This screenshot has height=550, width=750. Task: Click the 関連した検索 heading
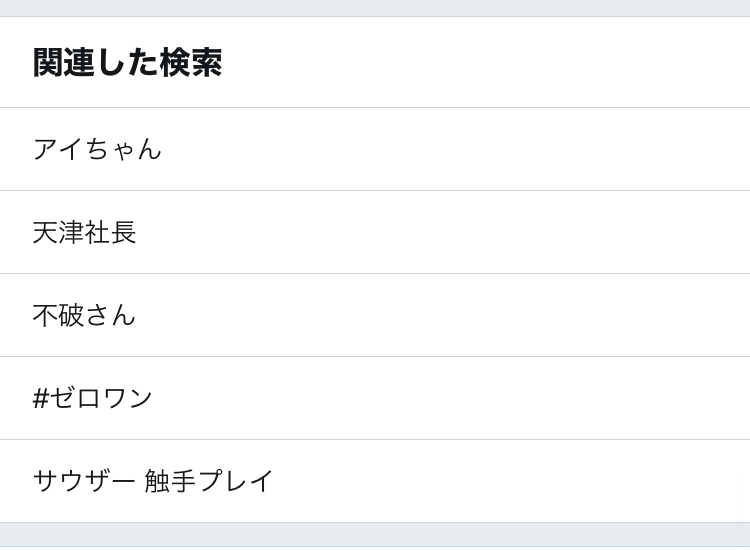(x=127, y=63)
